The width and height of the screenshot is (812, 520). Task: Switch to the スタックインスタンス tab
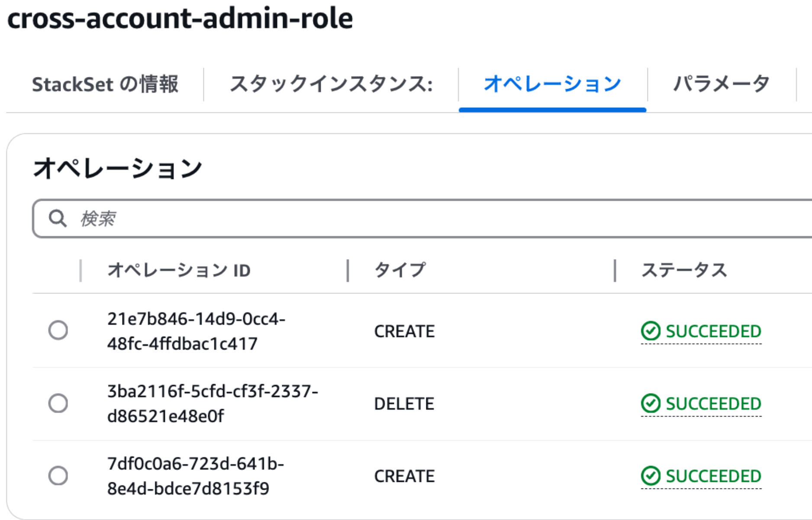[x=331, y=84]
